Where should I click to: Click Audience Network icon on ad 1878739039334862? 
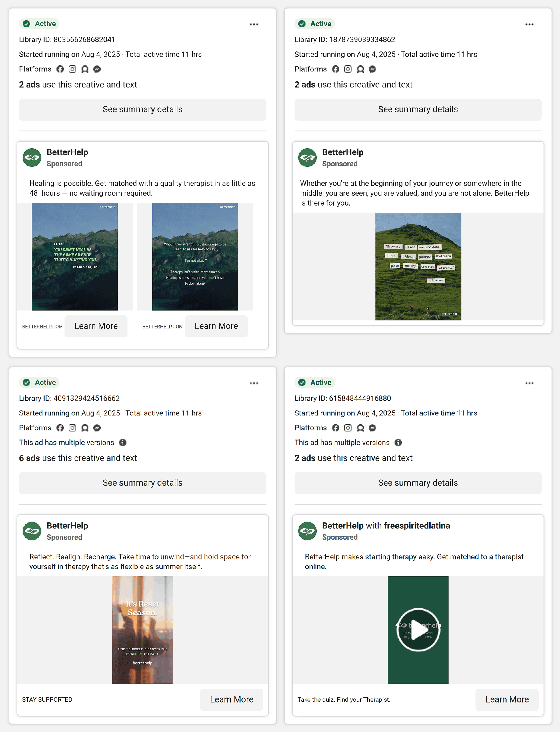pos(360,69)
